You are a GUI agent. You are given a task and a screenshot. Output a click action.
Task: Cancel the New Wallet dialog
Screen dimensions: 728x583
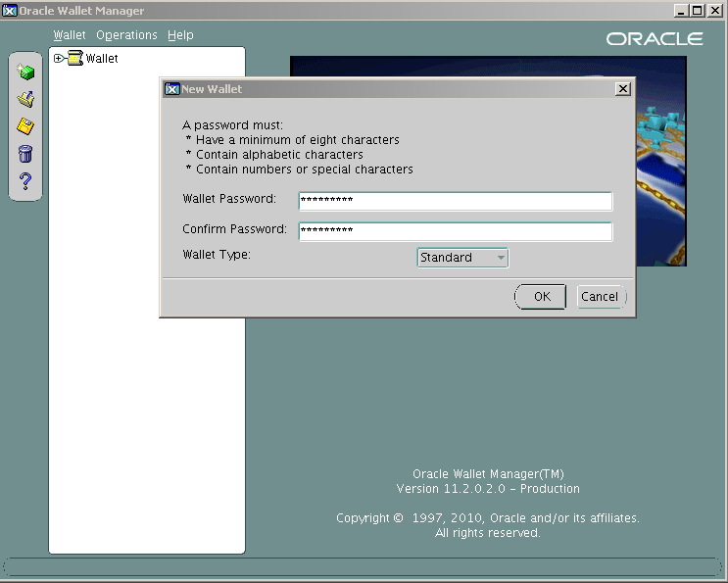click(x=602, y=297)
